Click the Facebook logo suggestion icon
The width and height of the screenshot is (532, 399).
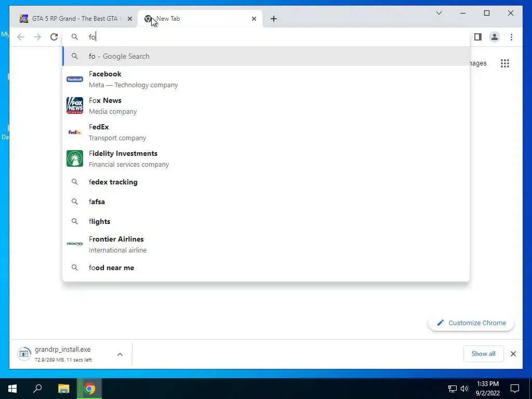pyautogui.click(x=75, y=79)
